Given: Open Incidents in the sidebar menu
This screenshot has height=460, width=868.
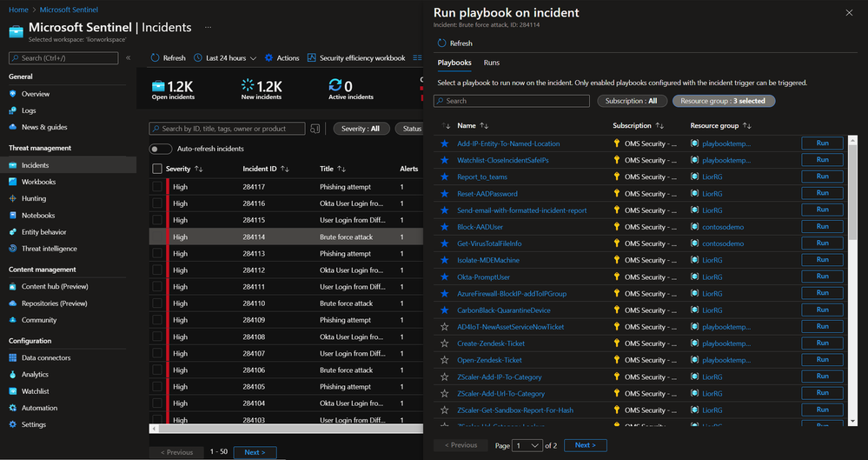Looking at the screenshot, I should click(68, 165).
